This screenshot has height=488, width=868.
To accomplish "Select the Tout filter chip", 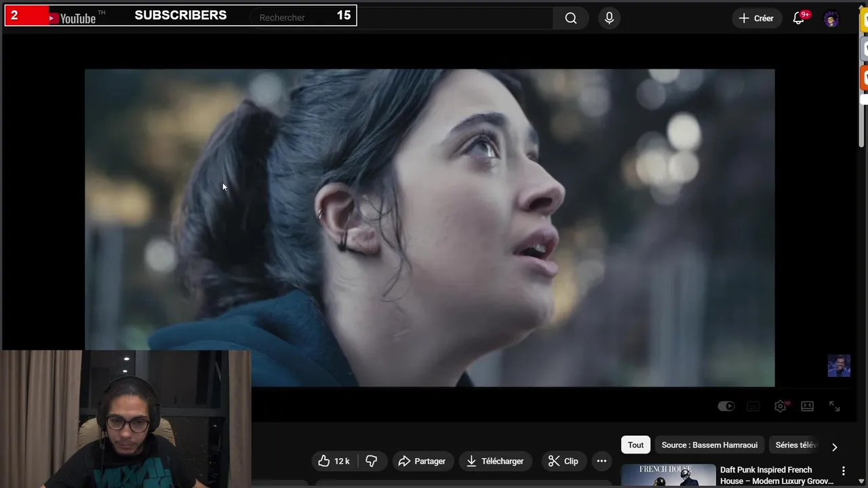I will click(x=635, y=445).
